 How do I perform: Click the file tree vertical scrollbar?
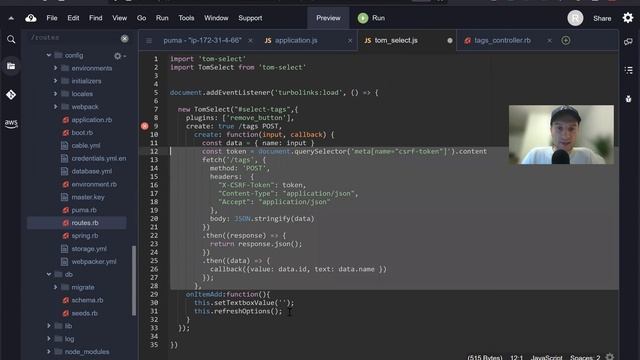pos(133,281)
